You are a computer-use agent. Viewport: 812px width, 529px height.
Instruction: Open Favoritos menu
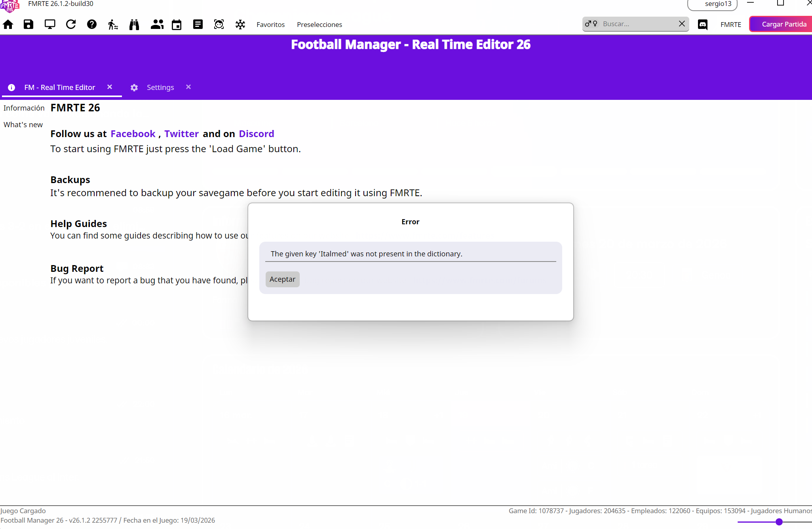point(271,25)
